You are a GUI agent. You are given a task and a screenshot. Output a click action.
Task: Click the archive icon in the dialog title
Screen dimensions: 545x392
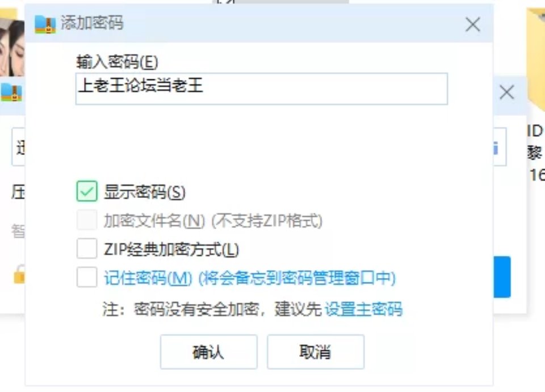[x=45, y=24]
